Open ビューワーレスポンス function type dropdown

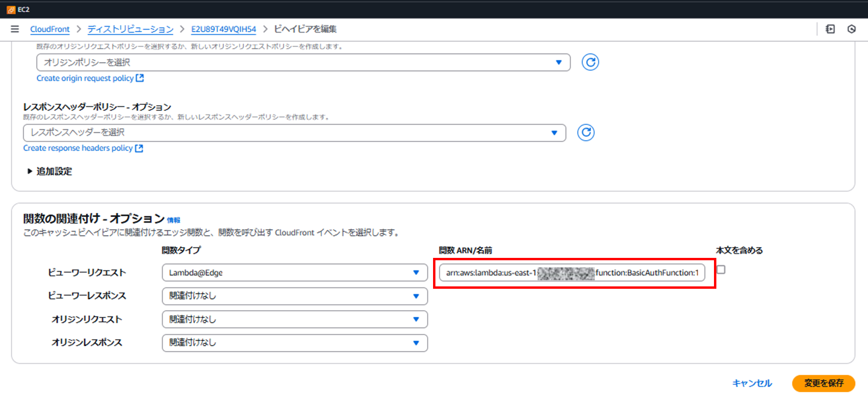295,296
